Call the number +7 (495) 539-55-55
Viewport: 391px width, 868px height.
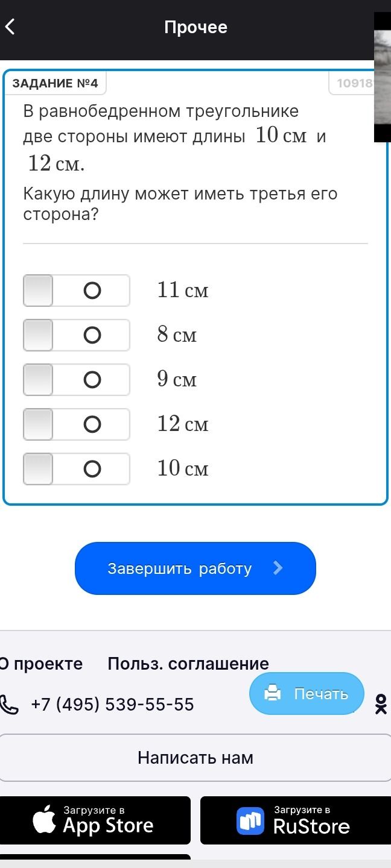[112, 704]
